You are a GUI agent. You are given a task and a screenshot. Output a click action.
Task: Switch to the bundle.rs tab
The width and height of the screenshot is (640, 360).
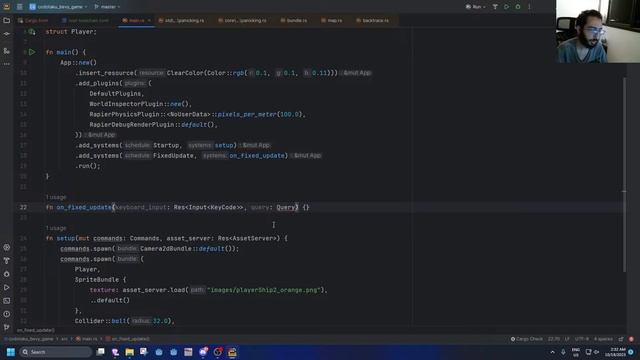pyautogui.click(x=294, y=20)
